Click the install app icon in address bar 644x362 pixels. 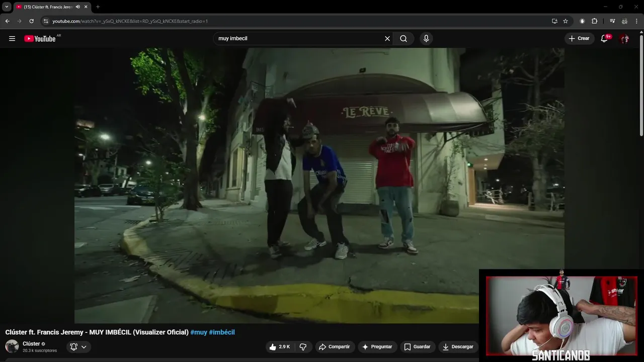point(554,21)
